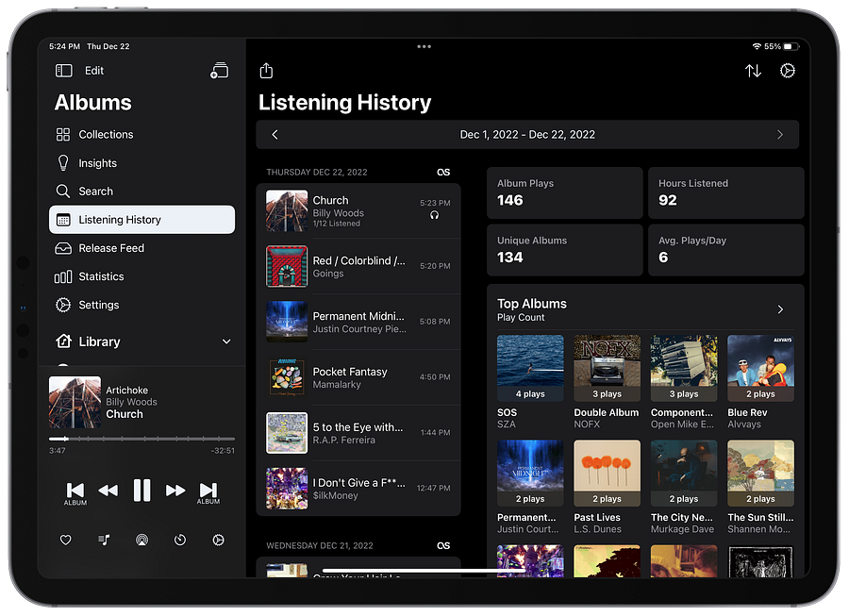Click the now playing Church artwork
Image resolution: width=849 pixels, height=616 pixels.
(75, 402)
